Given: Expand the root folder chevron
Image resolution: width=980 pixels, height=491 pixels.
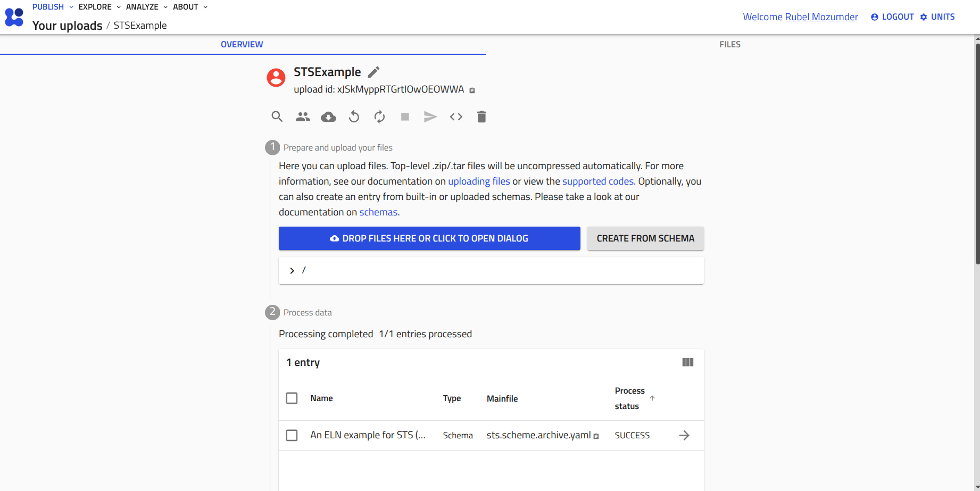Looking at the screenshot, I should click(x=292, y=271).
